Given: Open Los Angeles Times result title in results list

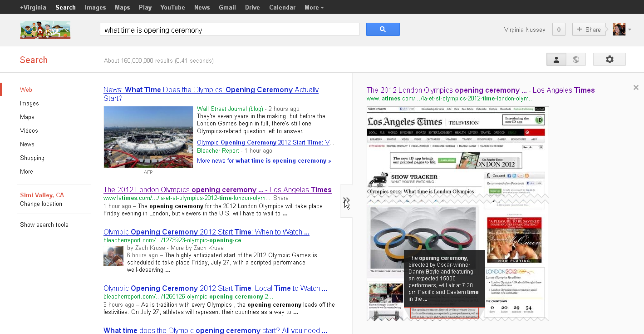Looking at the screenshot, I should pos(217,189).
